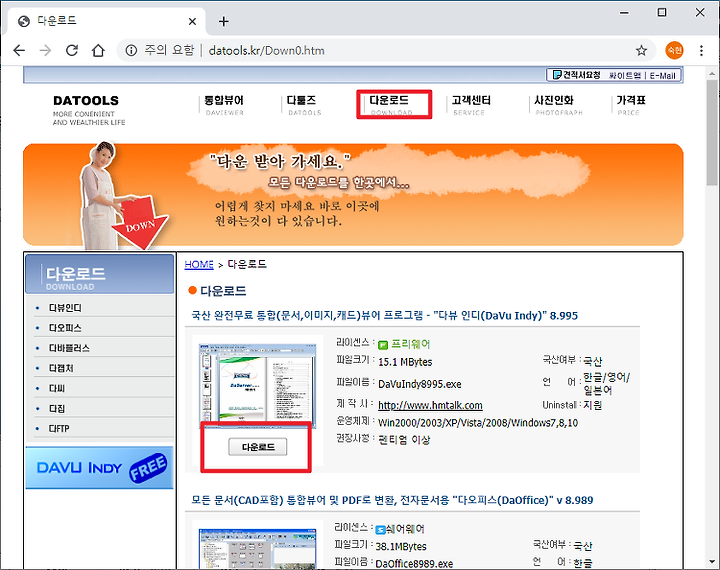Click the vertical scrollbar thumb
Screen dimensions: 720x570
(712, 133)
